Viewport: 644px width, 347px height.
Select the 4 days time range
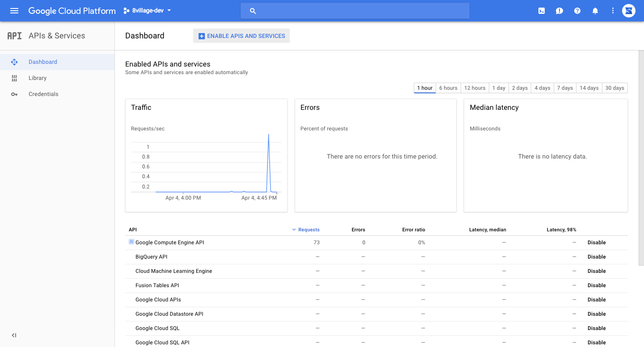542,88
